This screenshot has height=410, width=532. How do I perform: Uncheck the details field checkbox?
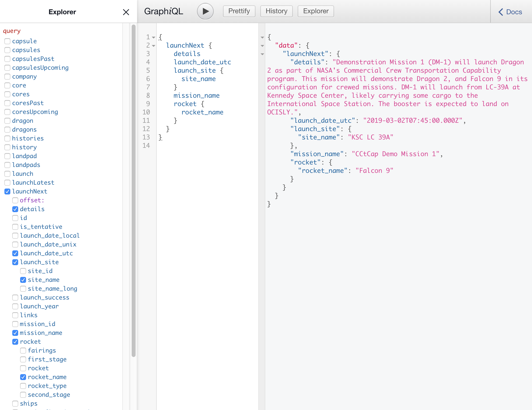click(15, 209)
